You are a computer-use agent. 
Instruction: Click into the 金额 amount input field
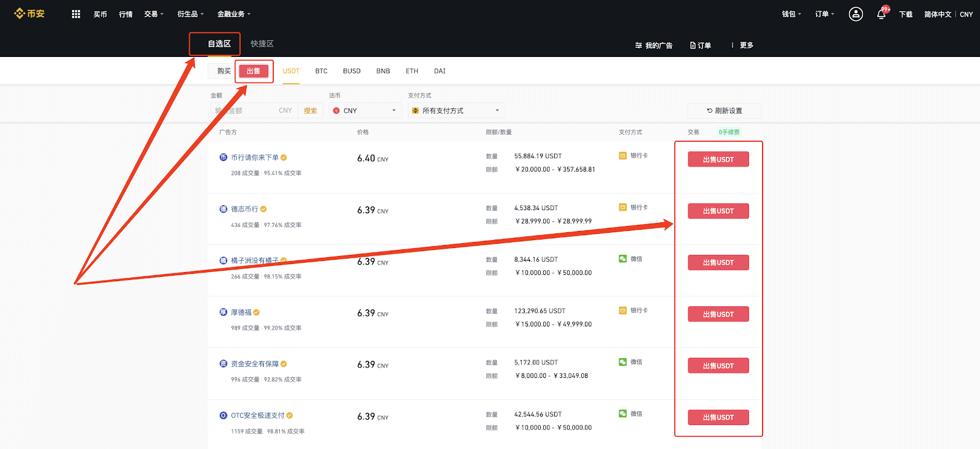(x=254, y=111)
